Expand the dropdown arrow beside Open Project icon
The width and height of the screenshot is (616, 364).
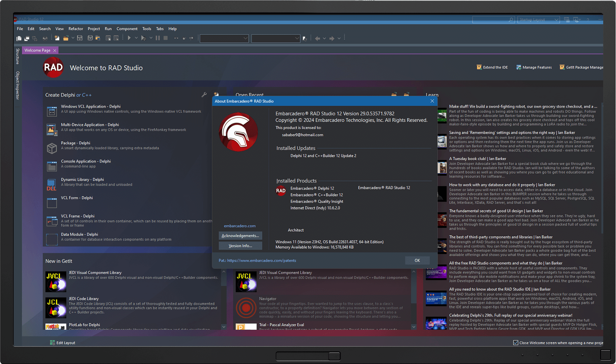coord(73,38)
